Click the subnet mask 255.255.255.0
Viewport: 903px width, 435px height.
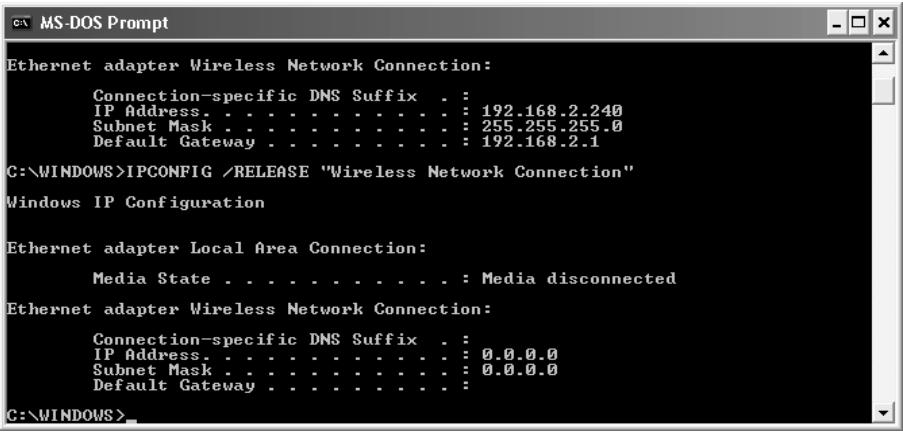(x=552, y=126)
